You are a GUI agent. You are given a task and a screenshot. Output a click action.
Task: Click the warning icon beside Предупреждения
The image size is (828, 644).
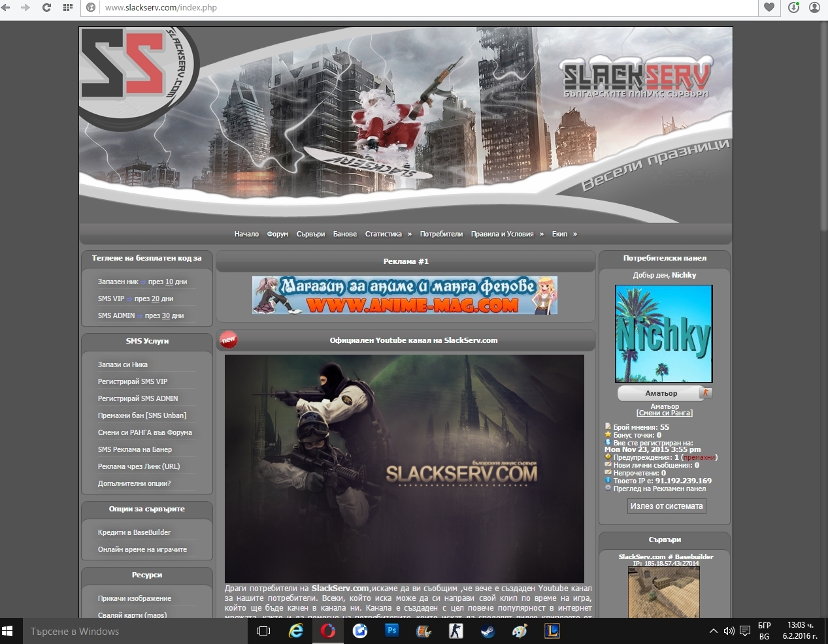(608, 457)
